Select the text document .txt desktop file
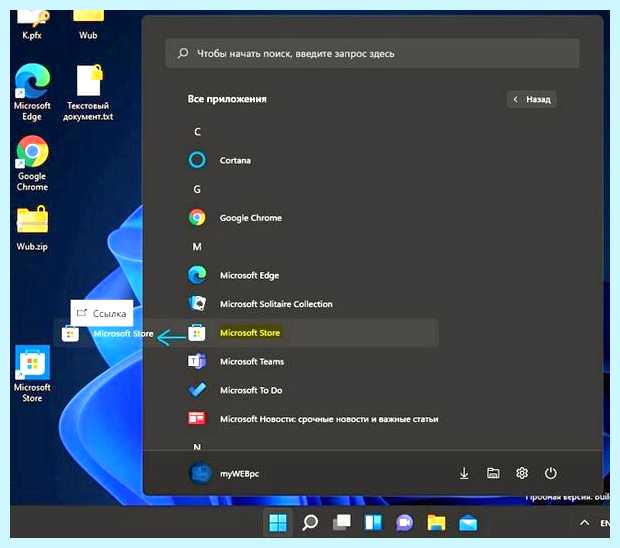 tap(88, 93)
